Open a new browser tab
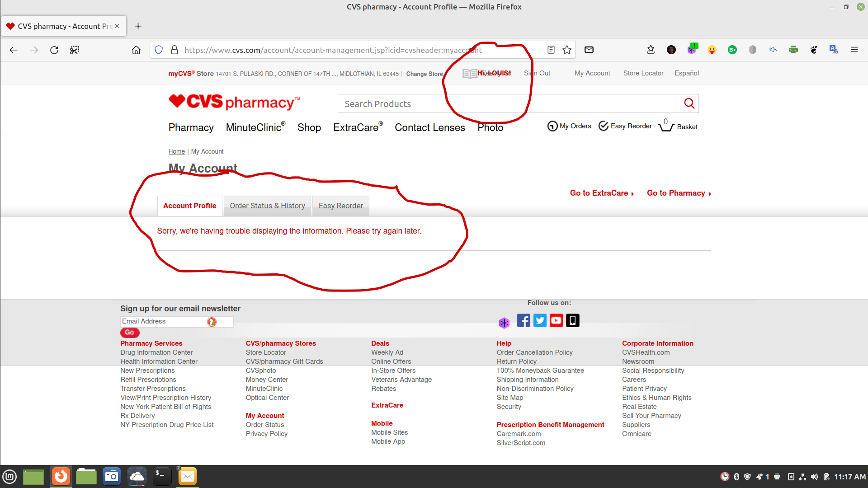Screen dimensions: 868x488 tap(138, 26)
